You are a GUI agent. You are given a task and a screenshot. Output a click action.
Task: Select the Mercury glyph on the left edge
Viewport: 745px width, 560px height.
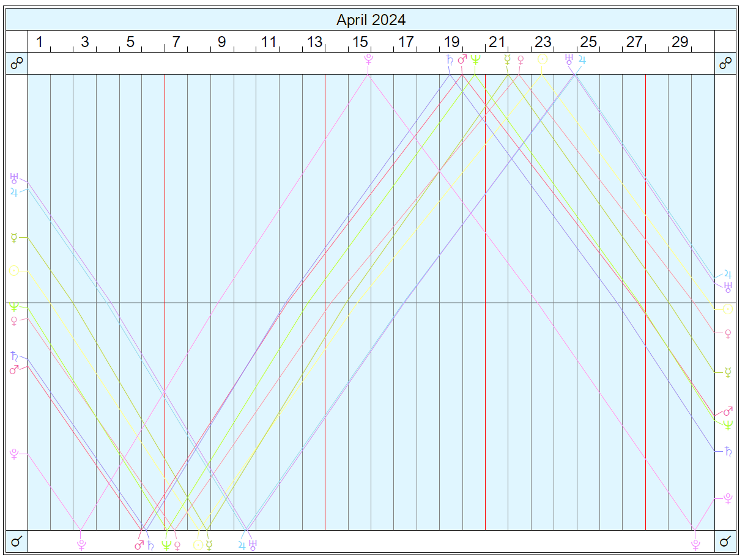click(x=14, y=238)
